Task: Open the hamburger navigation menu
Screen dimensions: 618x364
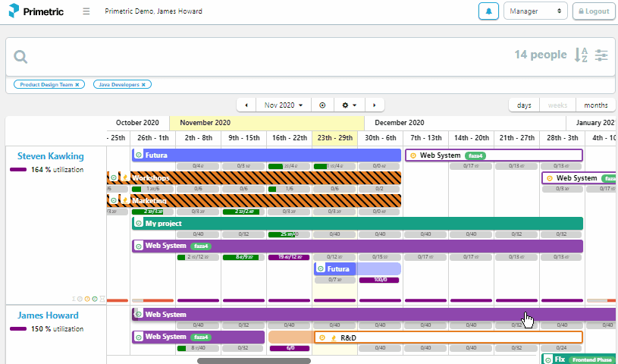Action: [86, 11]
